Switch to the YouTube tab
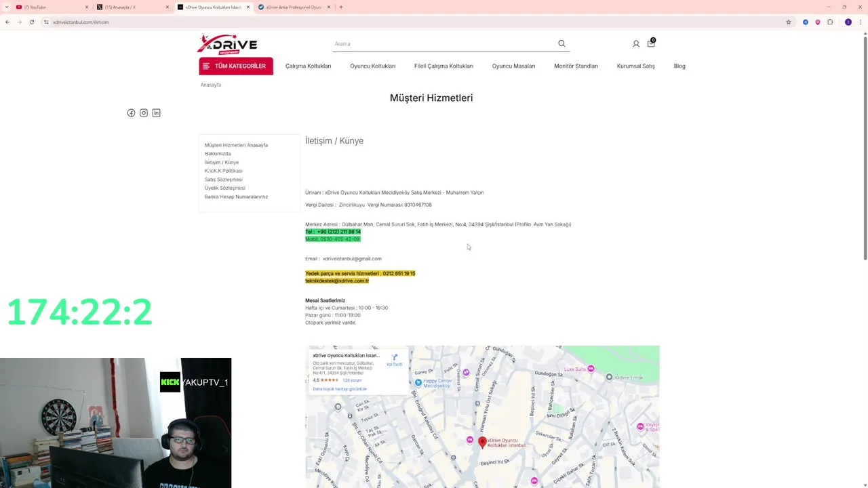This screenshot has width=868, height=488. click(x=51, y=7)
